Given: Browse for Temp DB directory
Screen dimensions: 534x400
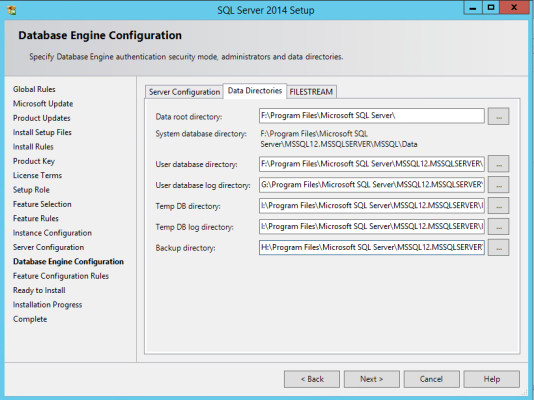Looking at the screenshot, I should point(498,206).
